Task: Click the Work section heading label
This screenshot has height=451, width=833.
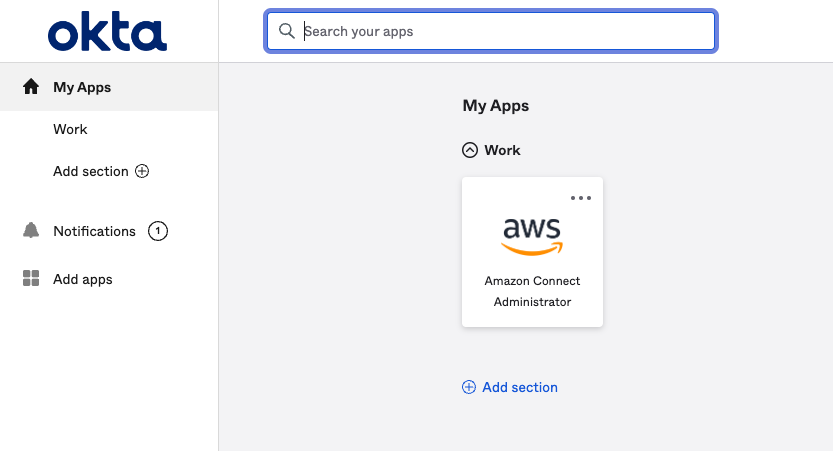Action: point(502,150)
